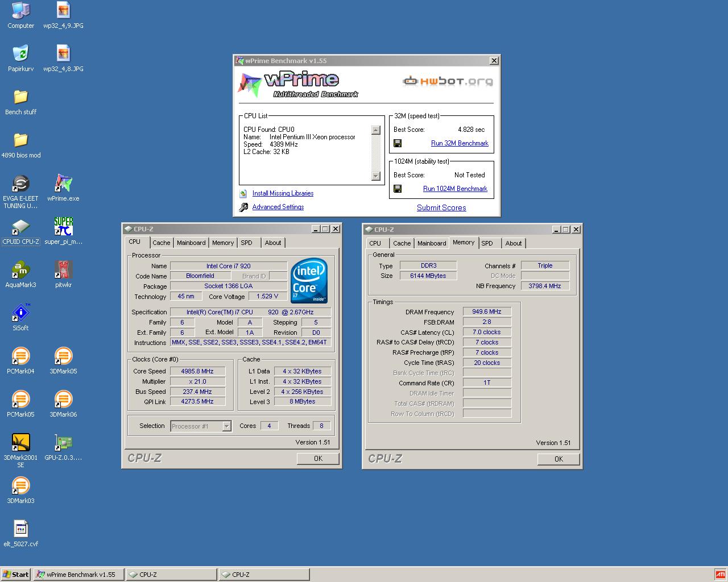Launch PCMark05 shortcut
728x582 pixels.
(20, 404)
